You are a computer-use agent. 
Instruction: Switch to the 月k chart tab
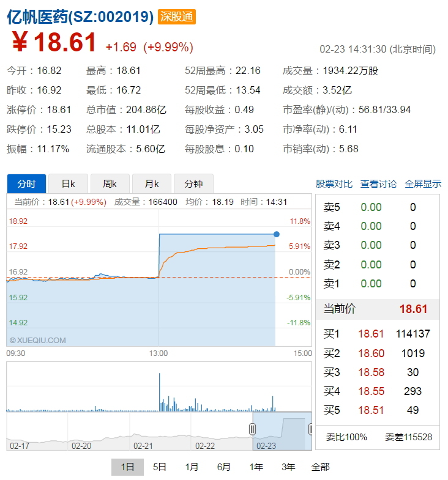point(152,183)
